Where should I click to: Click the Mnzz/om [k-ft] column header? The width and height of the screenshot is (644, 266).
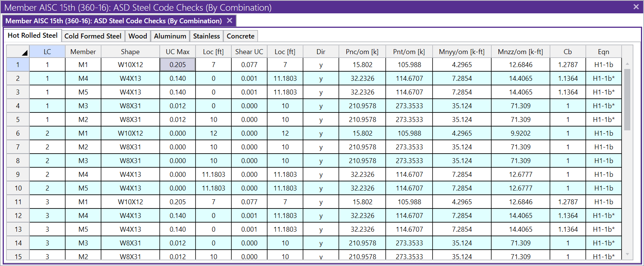(521, 51)
